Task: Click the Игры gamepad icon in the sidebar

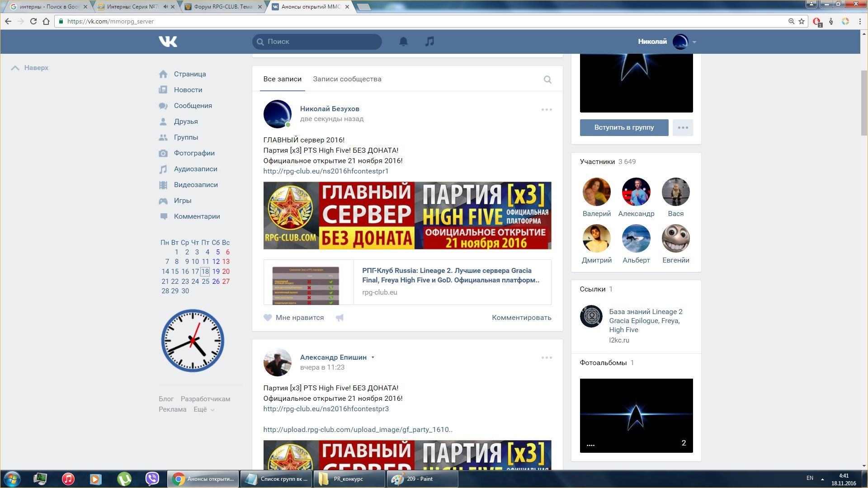Action: (163, 201)
